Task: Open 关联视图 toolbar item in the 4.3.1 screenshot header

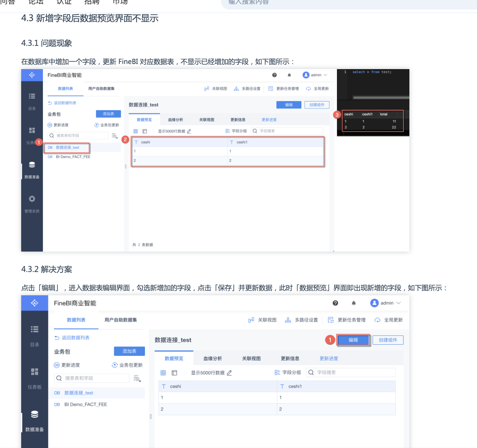Action: pyautogui.click(x=216, y=89)
